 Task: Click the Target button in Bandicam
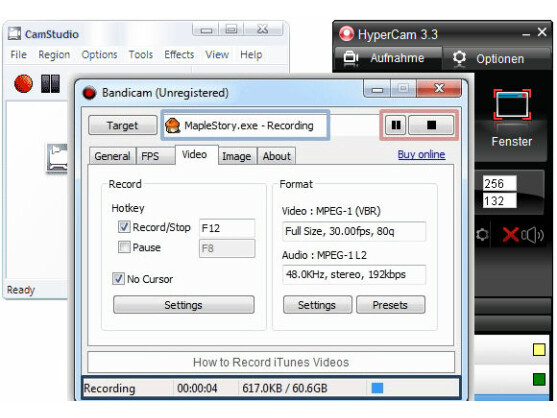[x=123, y=125]
